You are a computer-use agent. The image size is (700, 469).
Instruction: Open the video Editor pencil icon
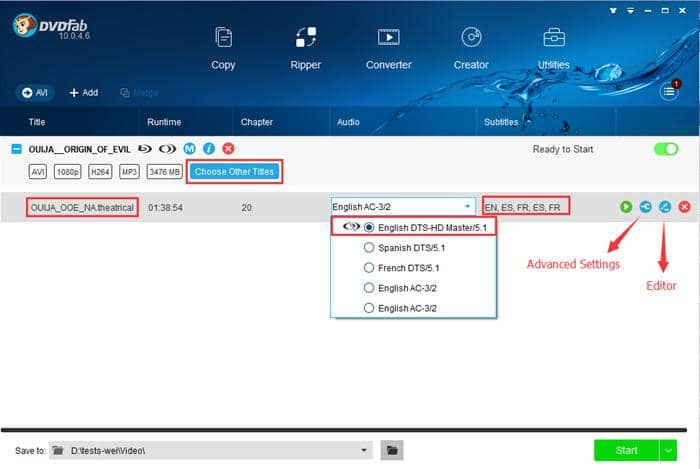click(x=665, y=207)
